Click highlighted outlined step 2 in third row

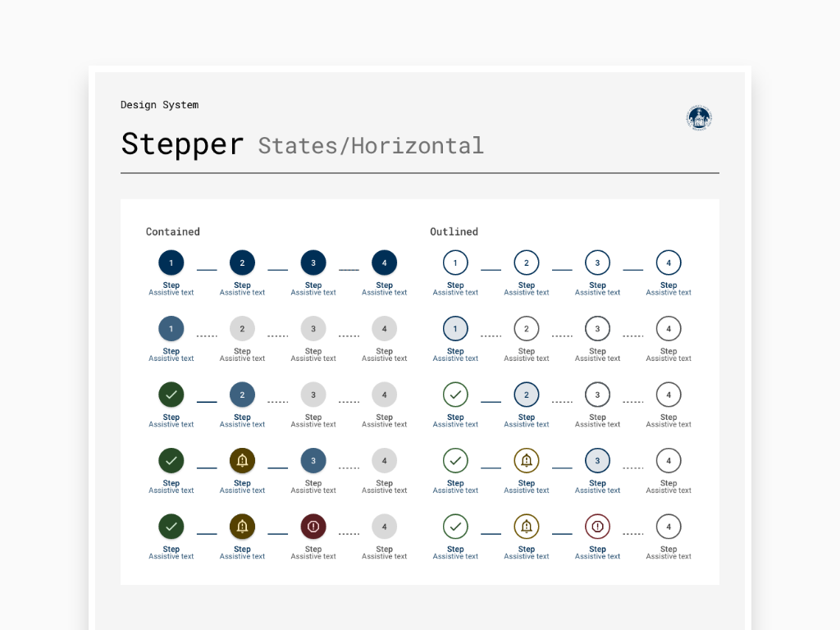click(527, 395)
